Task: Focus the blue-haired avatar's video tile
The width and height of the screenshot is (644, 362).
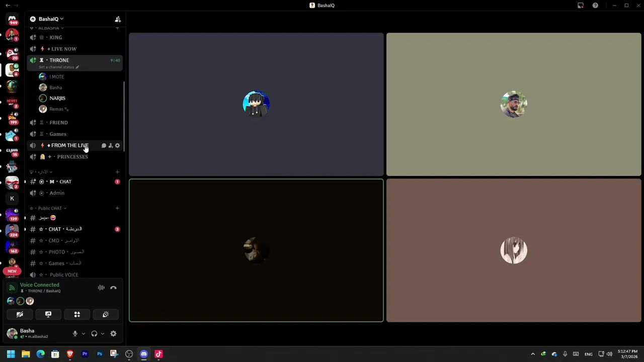Action: click(x=256, y=105)
